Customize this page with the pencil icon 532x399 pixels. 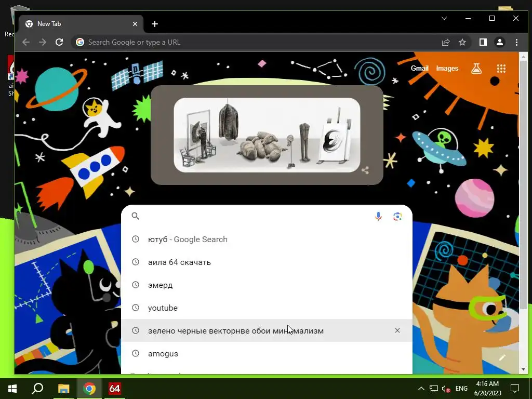(502, 357)
